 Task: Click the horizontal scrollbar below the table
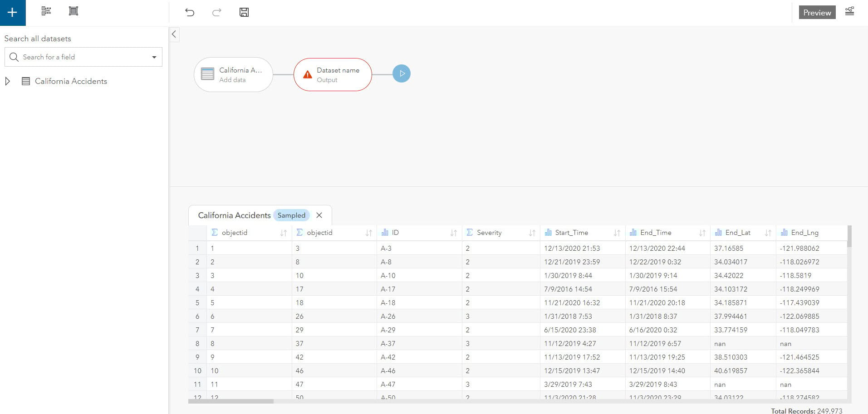(231, 401)
